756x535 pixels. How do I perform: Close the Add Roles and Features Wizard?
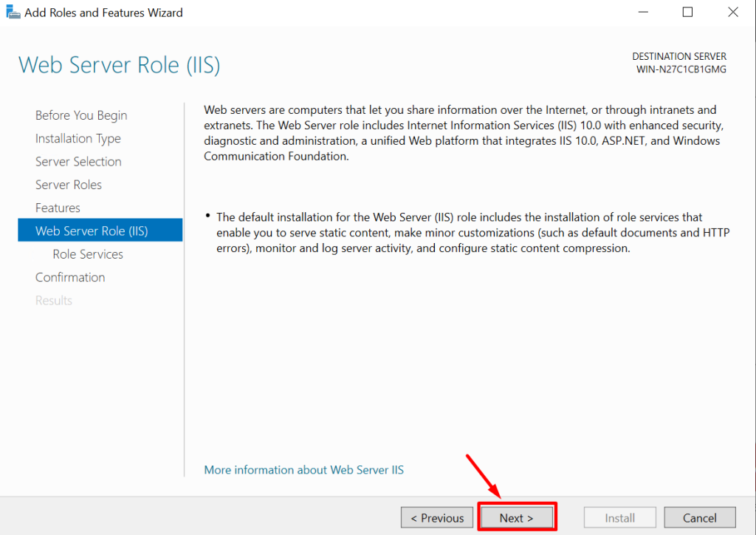(x=732, y=13)
